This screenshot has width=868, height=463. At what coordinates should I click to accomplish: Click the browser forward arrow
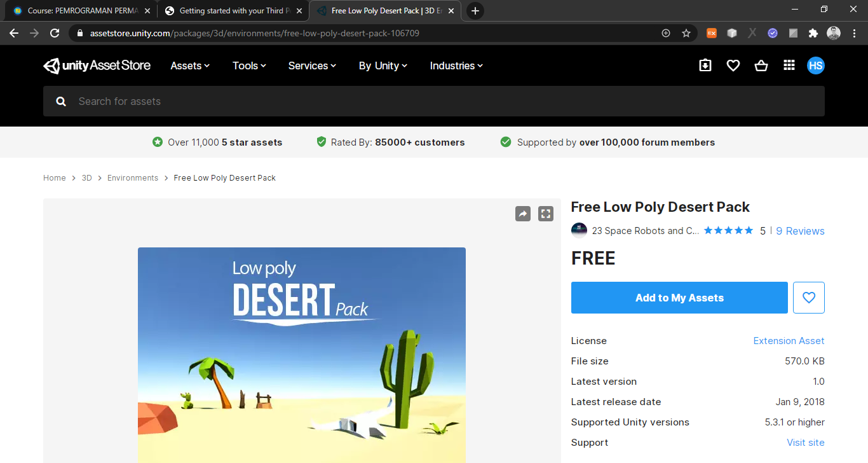34,33
